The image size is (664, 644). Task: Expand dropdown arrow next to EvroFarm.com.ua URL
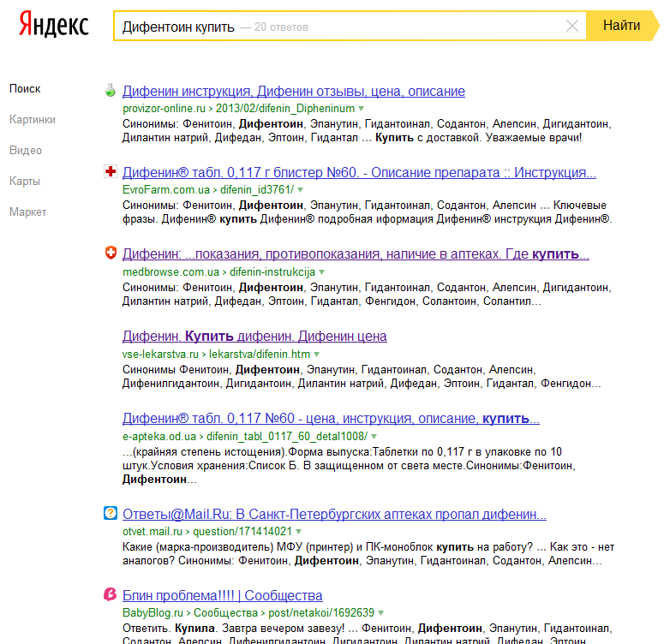click(300, 190)
